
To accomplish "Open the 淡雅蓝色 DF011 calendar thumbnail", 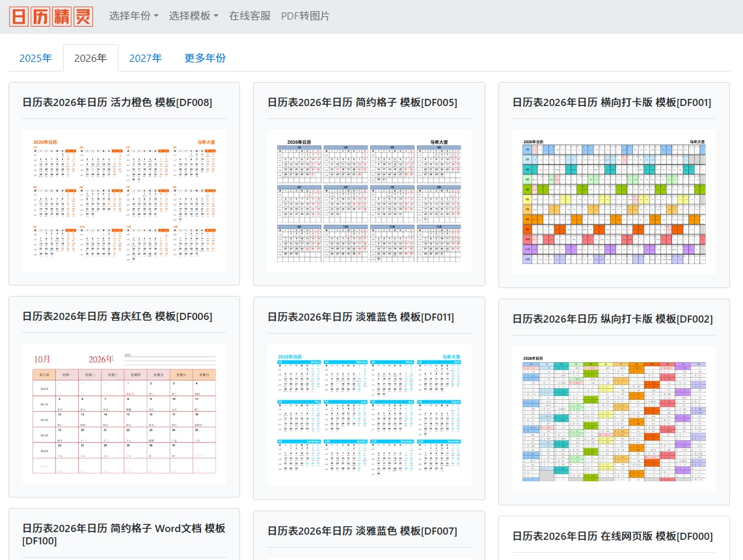I will [369, 416].
